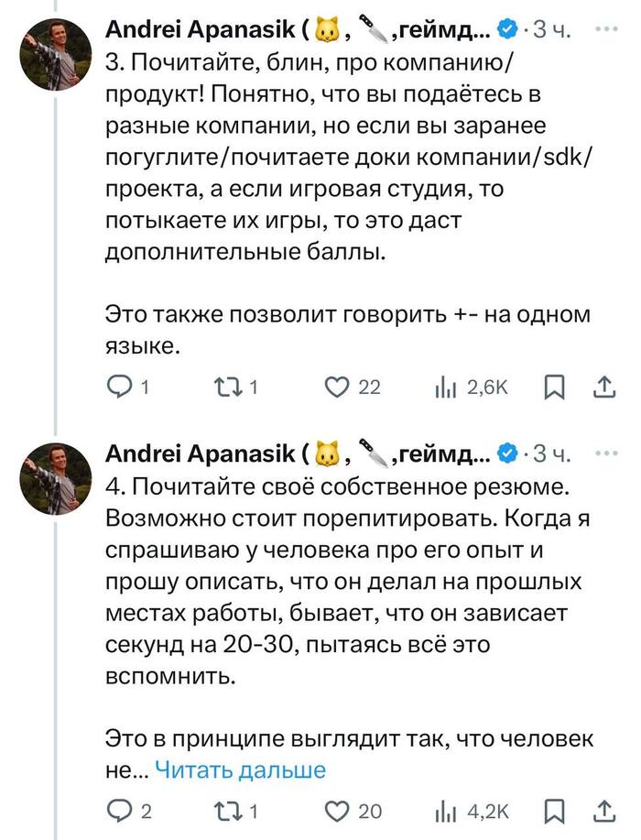
Task: Retweet the post about reading your resume
Action: click(225, 810)
